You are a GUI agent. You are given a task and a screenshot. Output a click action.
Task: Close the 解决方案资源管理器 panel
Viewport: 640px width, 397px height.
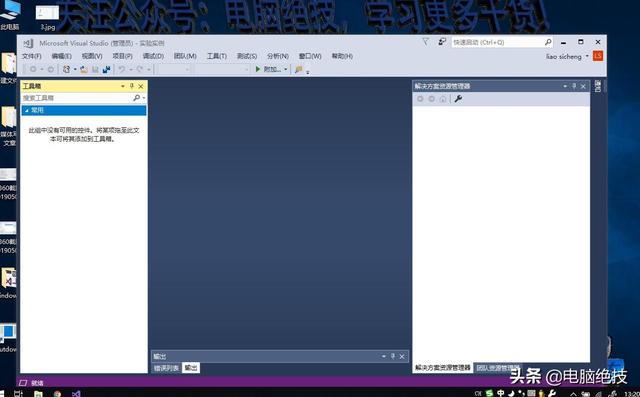tap(583, 86)
